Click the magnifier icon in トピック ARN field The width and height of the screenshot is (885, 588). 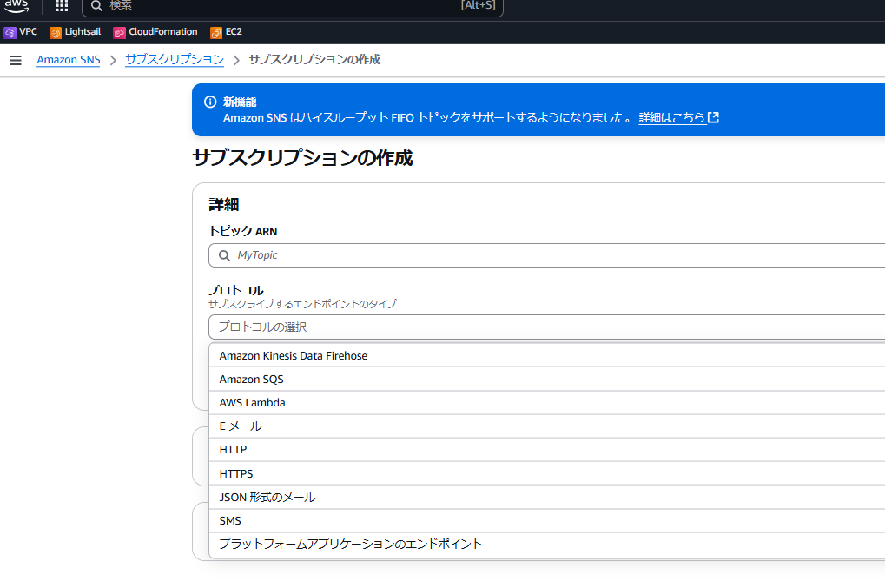[224, 255]
